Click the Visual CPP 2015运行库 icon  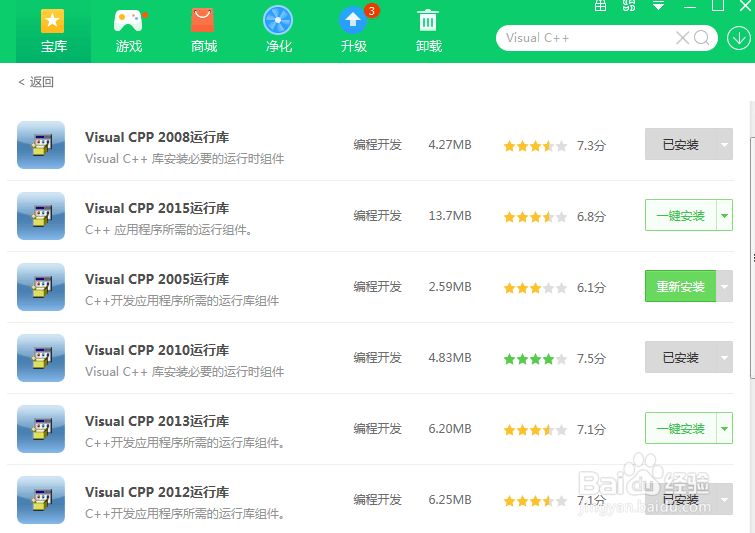[x=41, y=216]
